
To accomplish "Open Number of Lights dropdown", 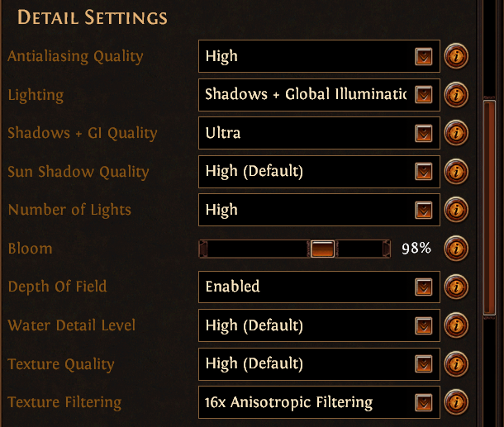I will (319, 210).
